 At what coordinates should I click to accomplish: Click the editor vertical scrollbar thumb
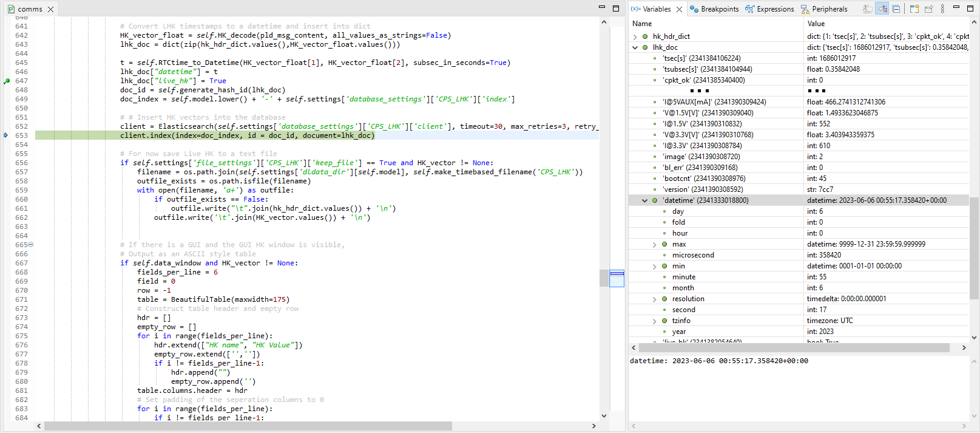click(x=604, y=278)
